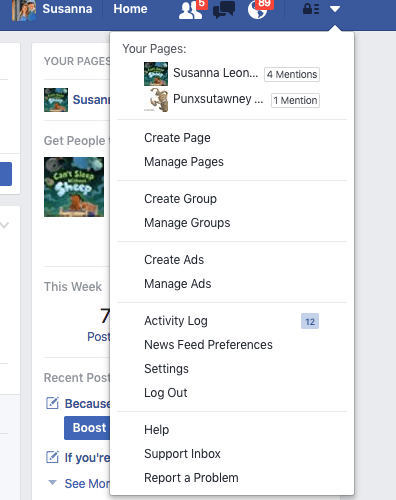The height and width of the screenshot is (500, 396).
Task: Select Create Page
Action: tap(177, 138)
